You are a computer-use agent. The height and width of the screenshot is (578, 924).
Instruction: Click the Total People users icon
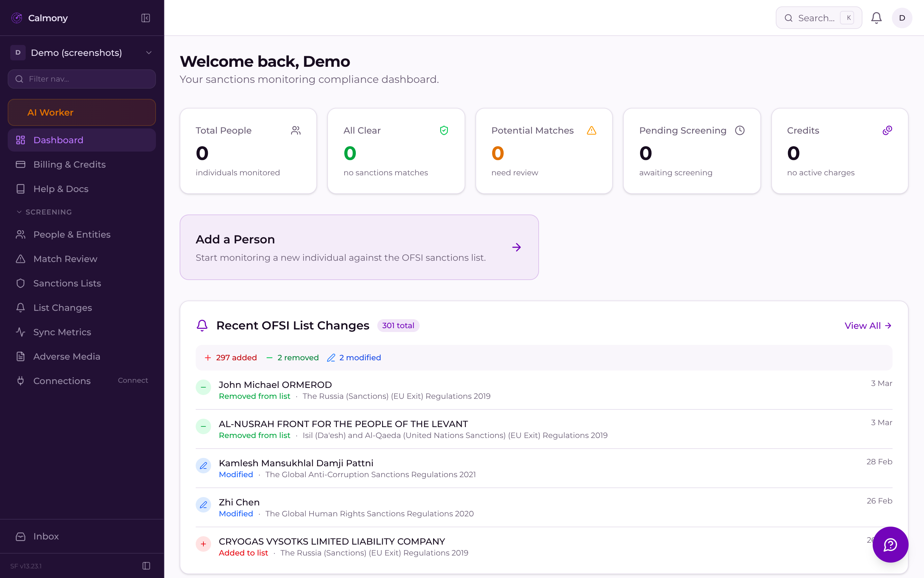295,130
